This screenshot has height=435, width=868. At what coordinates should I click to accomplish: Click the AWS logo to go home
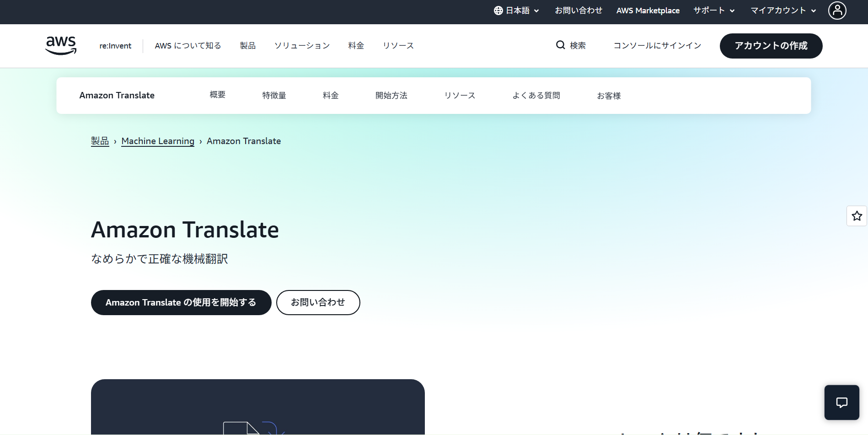(61, 45)
